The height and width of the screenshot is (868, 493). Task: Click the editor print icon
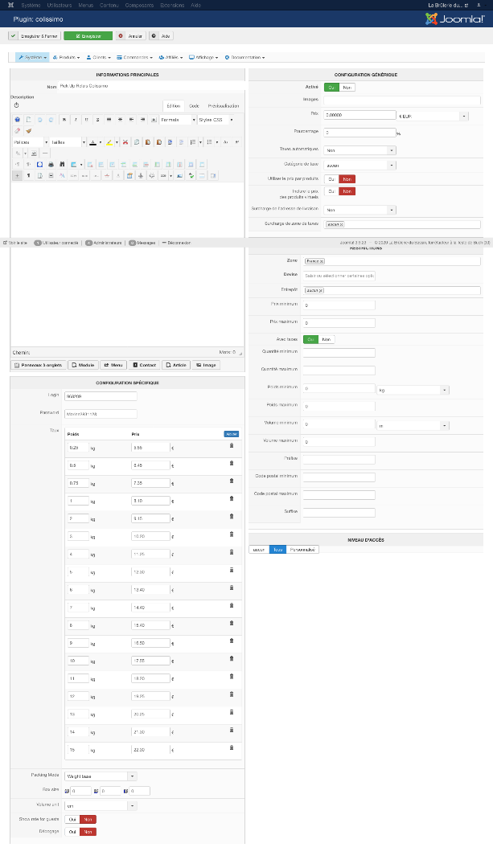(x=51, y=165)
